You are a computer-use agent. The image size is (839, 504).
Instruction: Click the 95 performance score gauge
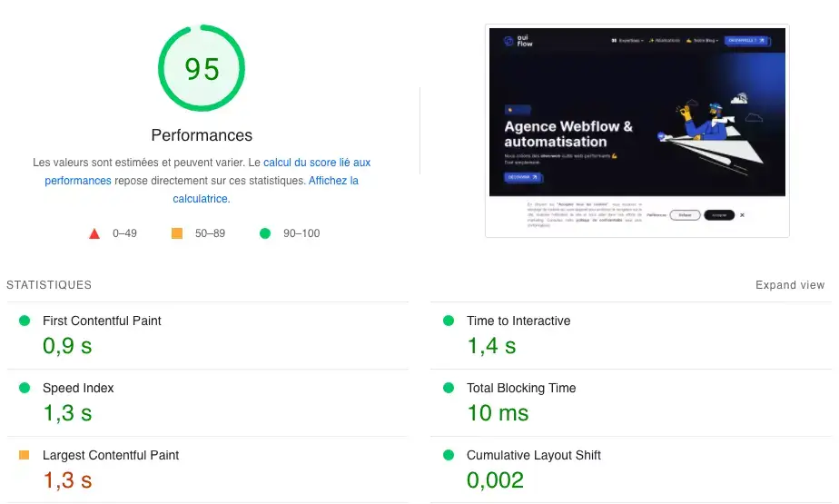pyautogui.click(x=202, y=68)
